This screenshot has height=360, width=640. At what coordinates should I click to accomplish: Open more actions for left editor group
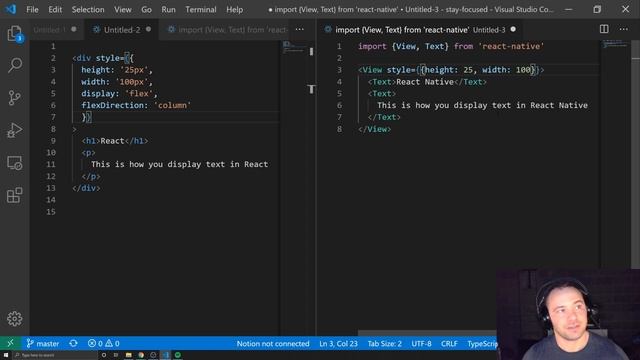[x=300, y=29]
